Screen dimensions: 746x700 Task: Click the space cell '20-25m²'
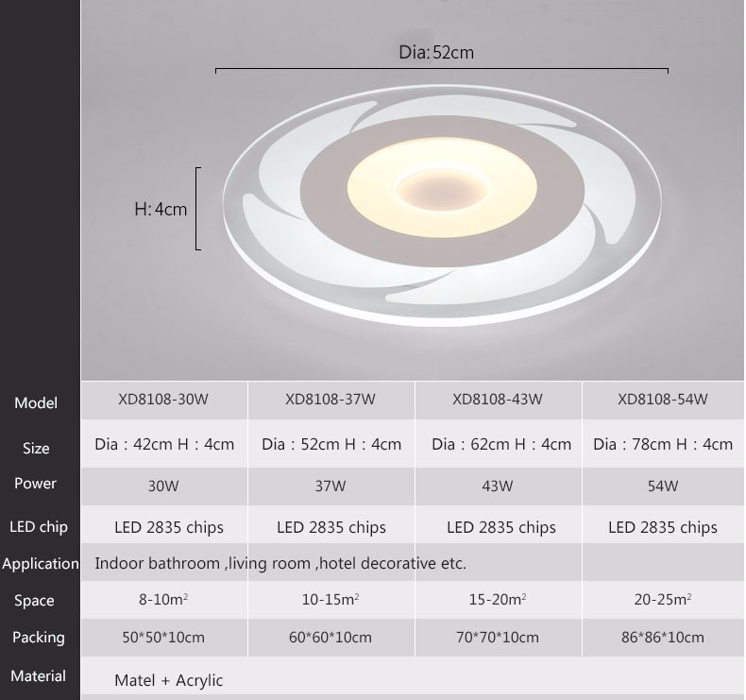pos(663,599)
